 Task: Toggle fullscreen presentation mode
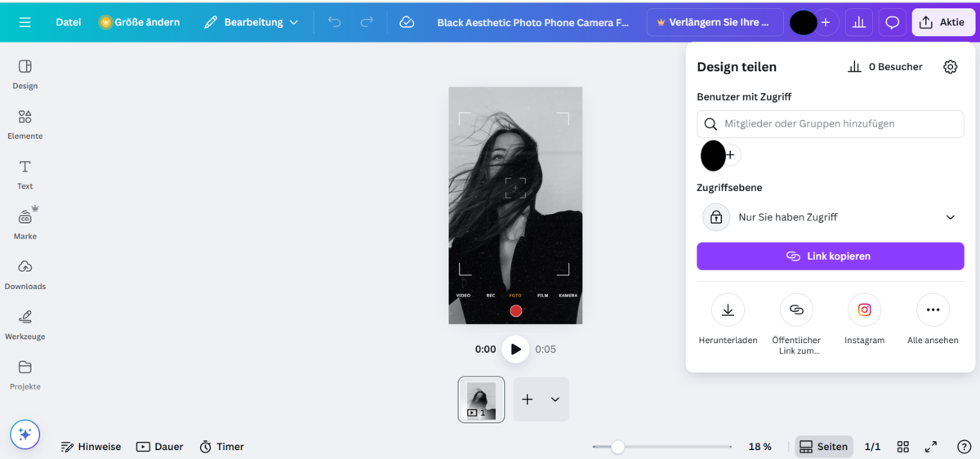pyautogui.click(x=931, y=447)
